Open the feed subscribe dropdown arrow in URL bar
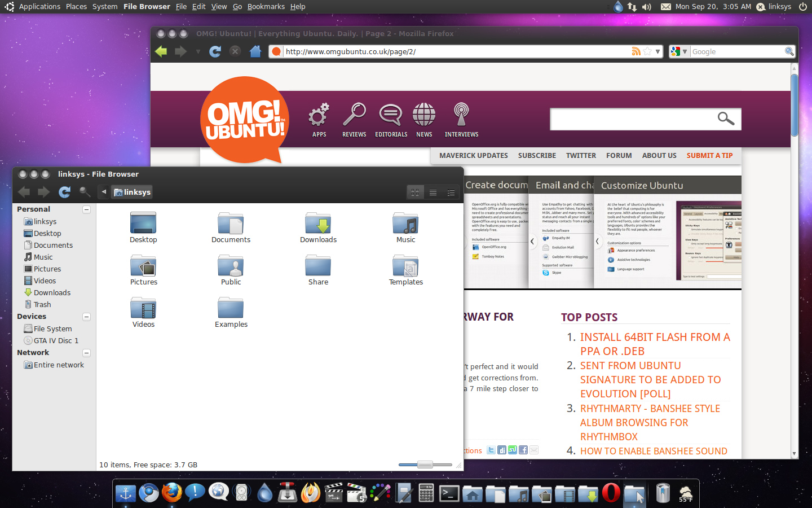This screenshot has width=812, height=508. (x=657, y=51)
